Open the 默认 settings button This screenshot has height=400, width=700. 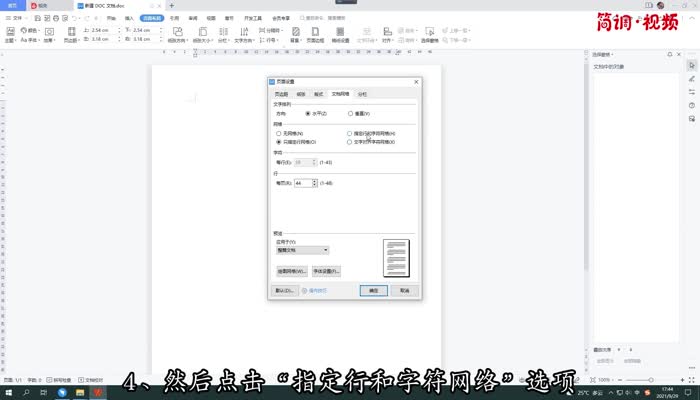(284, 290)
